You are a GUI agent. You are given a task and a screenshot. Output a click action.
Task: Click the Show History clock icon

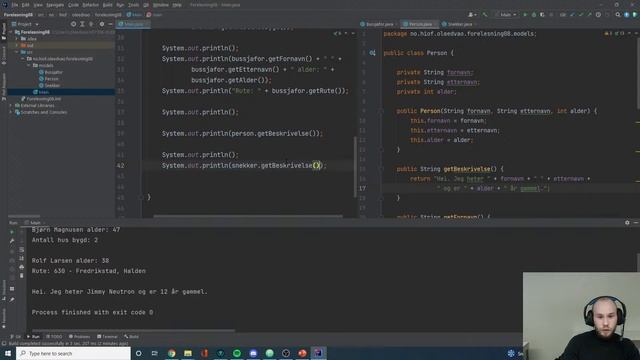(598, 15)
